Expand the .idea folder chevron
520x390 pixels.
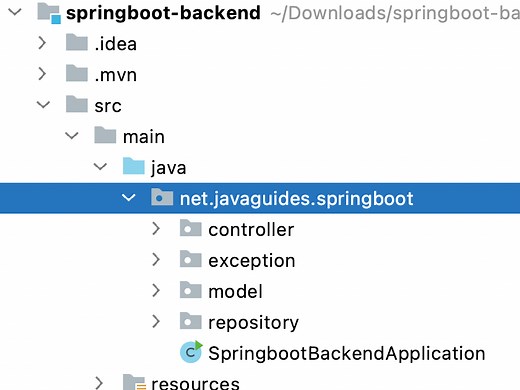(42, 43)
